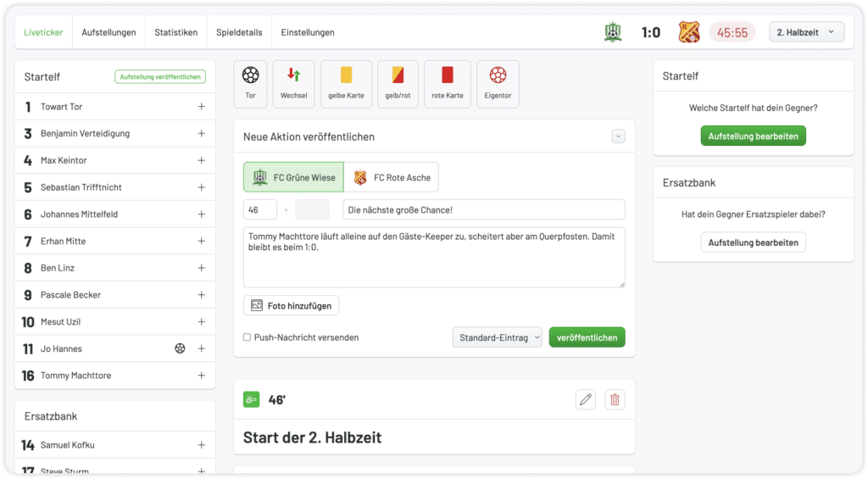Select player row Mesut Uzil
This screenshot has height=479, width=868.
click(x=115, y=321)
